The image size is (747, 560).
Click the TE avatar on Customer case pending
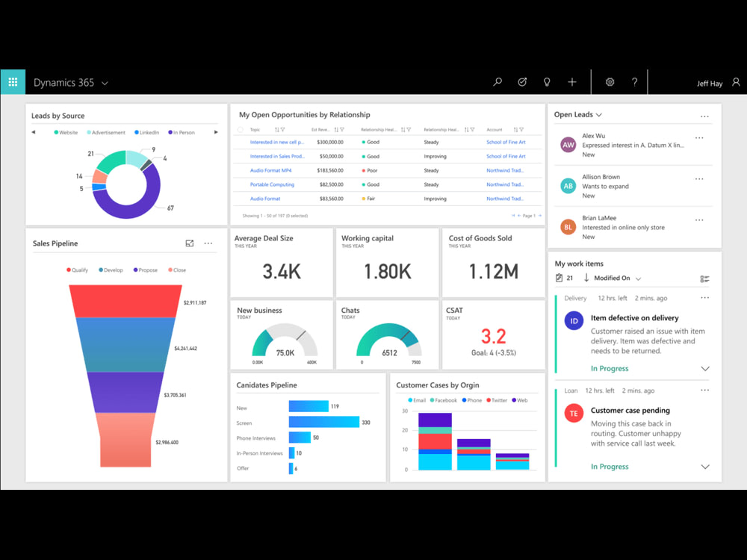574,414
